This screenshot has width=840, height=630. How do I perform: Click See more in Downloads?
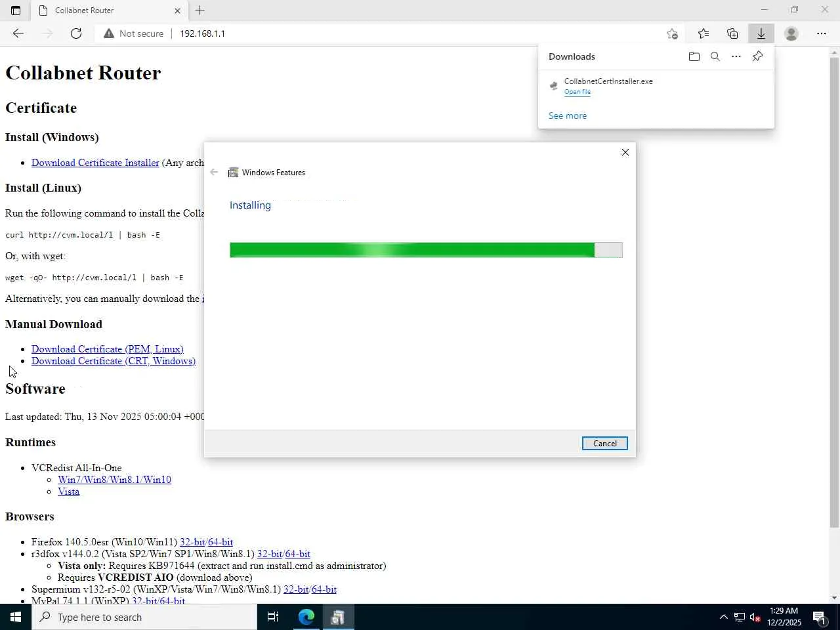[568, 115]
